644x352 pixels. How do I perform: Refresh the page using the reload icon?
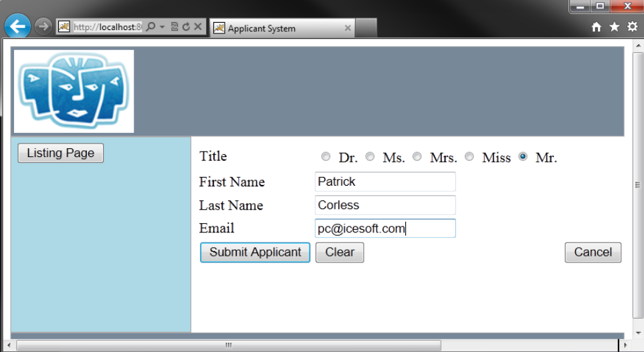coord(186,27)
